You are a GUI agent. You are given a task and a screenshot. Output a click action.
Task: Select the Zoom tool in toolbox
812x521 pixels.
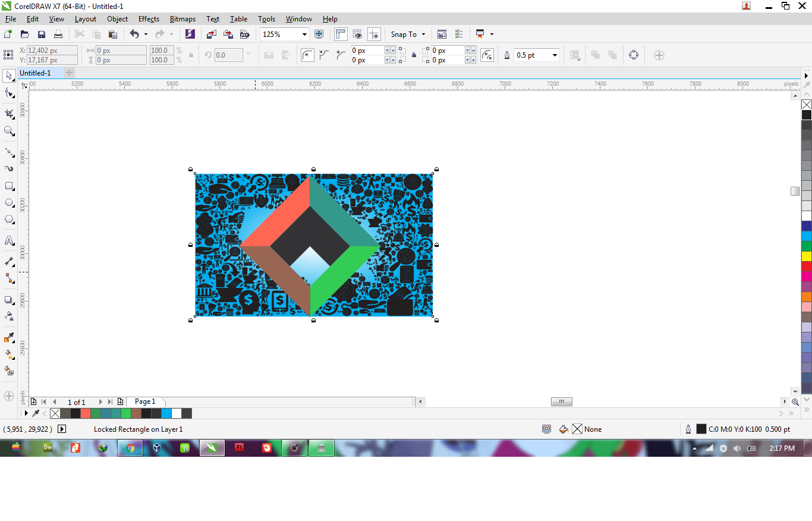coord(9,131)
